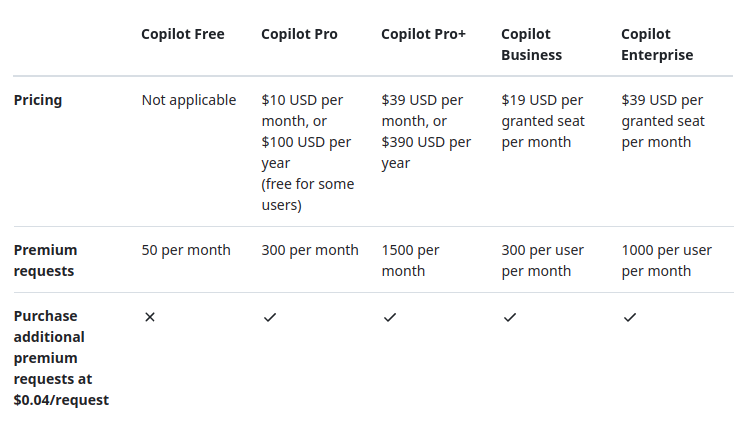Click the Premium requests row label
734x425 pixels.
pyautogui.click(x=45, y=260)
